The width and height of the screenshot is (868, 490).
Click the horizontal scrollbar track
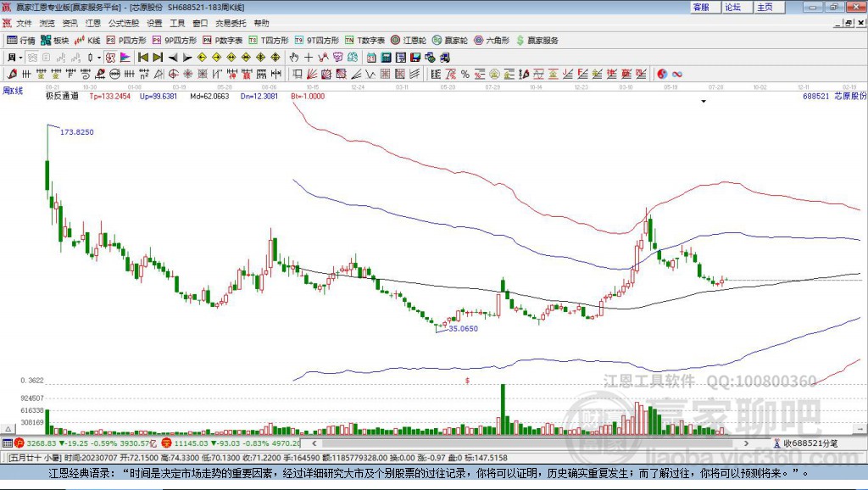(530, 443)
